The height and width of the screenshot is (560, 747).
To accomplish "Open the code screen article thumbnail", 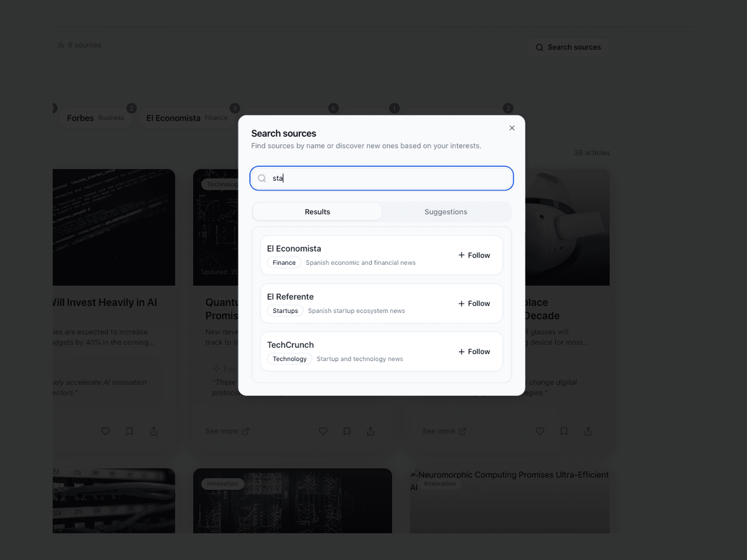I will [114, 227].
